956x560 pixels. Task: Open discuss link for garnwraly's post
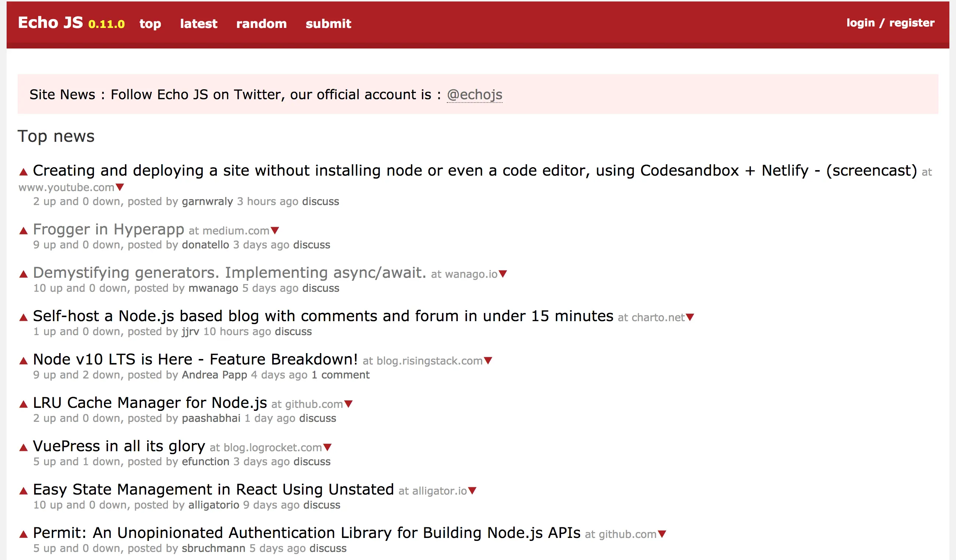(x=320, y=201)
